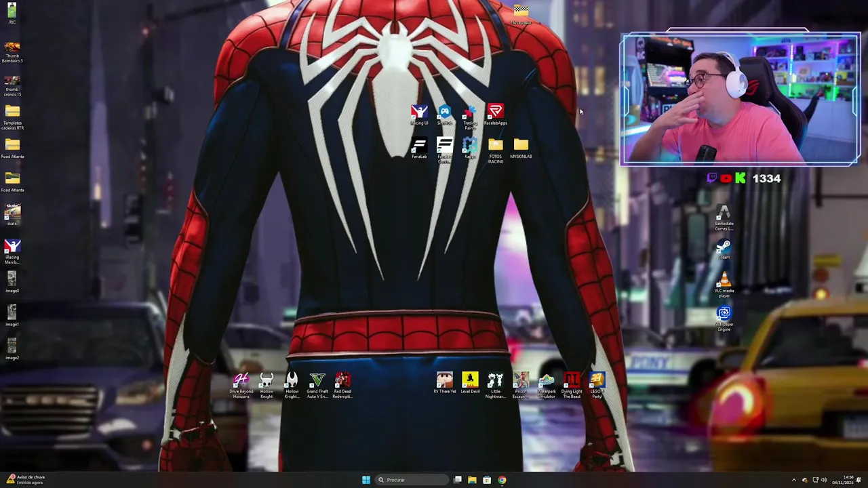Open the Kapps desktop shortcut
The width and height of the screenshot is (868, 488).
[x=470, y=148]
